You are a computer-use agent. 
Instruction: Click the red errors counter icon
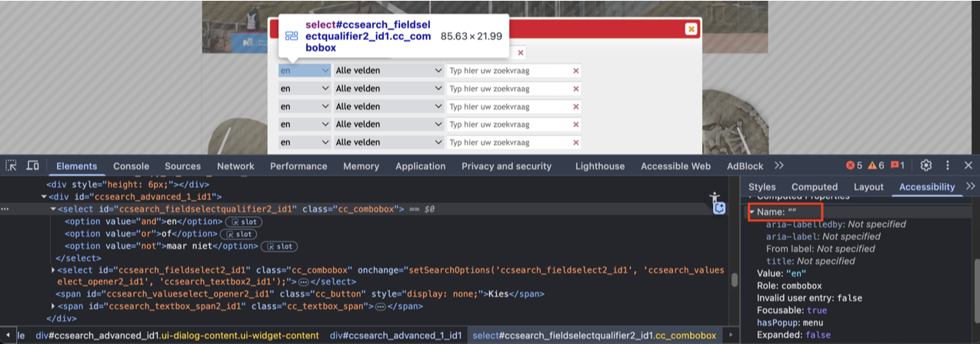pyautogui.click(x=854, y=165)
